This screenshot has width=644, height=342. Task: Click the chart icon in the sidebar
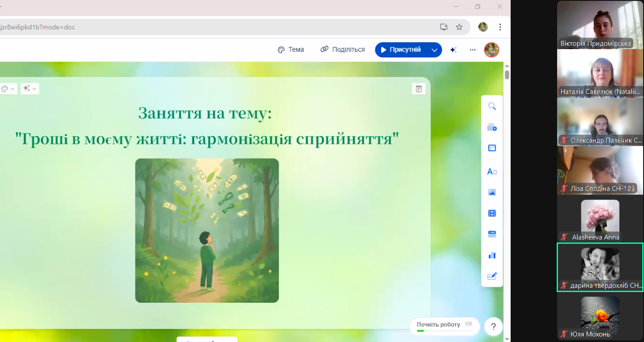point(492,255)
